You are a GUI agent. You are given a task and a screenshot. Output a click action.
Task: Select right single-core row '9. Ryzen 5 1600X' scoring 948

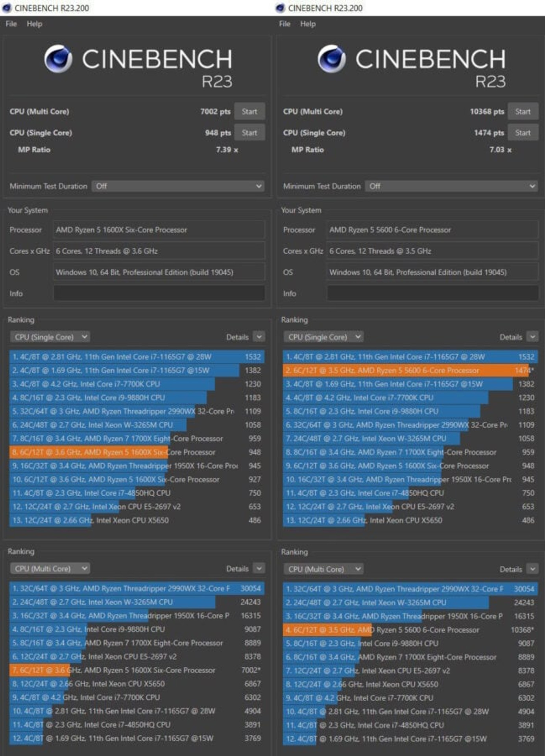pyautogui.click(x=410, y=466)
